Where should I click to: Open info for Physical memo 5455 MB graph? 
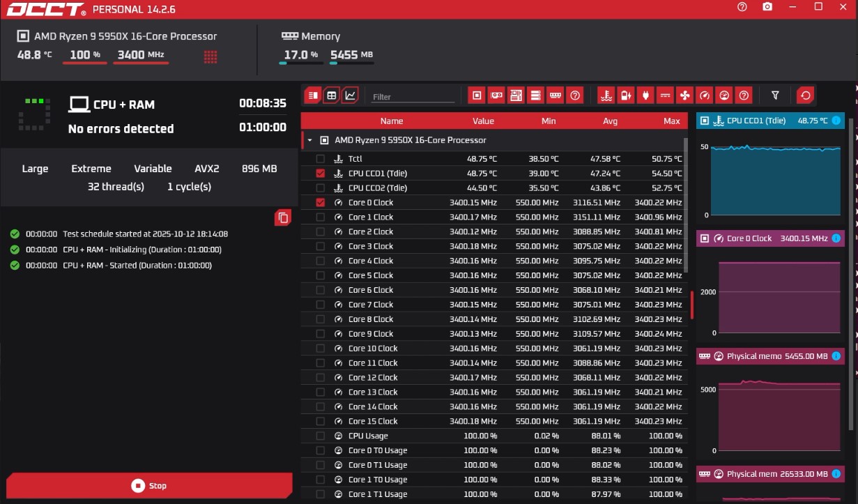pyautogui.click(x=836, y=356)
